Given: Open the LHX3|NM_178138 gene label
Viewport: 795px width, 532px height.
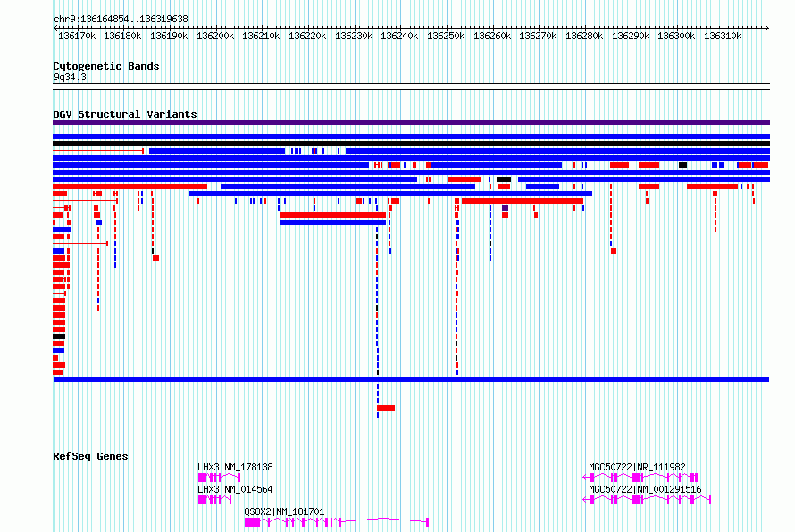Looking at the screenshot, I should click(235, 467).
